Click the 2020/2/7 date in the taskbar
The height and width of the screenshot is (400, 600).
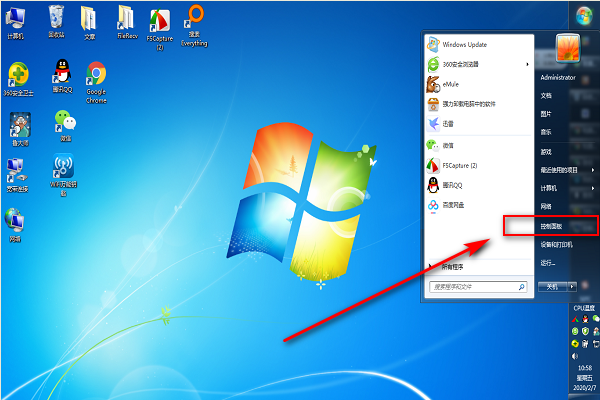(x=584, y=388)
